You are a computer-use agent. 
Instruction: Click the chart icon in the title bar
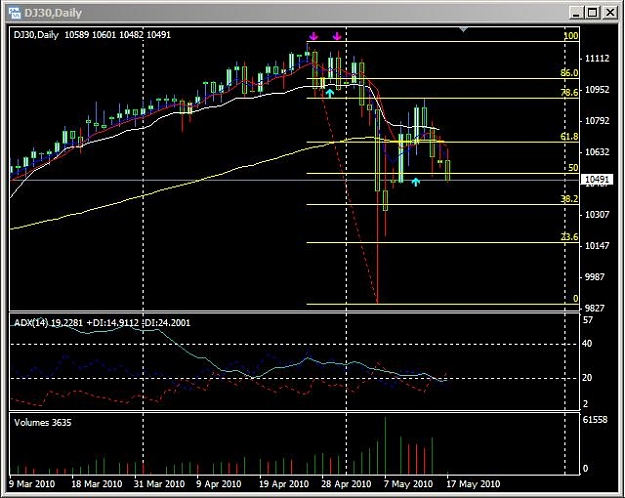click(x=14, y=13)
